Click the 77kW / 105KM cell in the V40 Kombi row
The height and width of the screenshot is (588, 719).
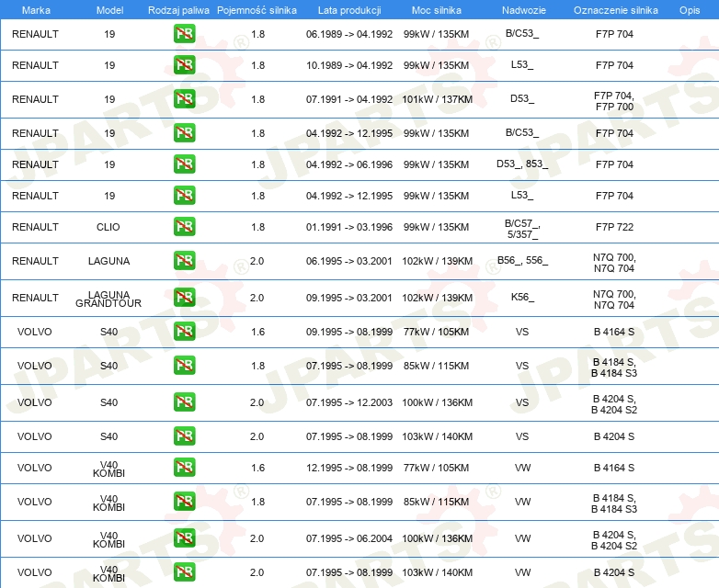[436, 468]
